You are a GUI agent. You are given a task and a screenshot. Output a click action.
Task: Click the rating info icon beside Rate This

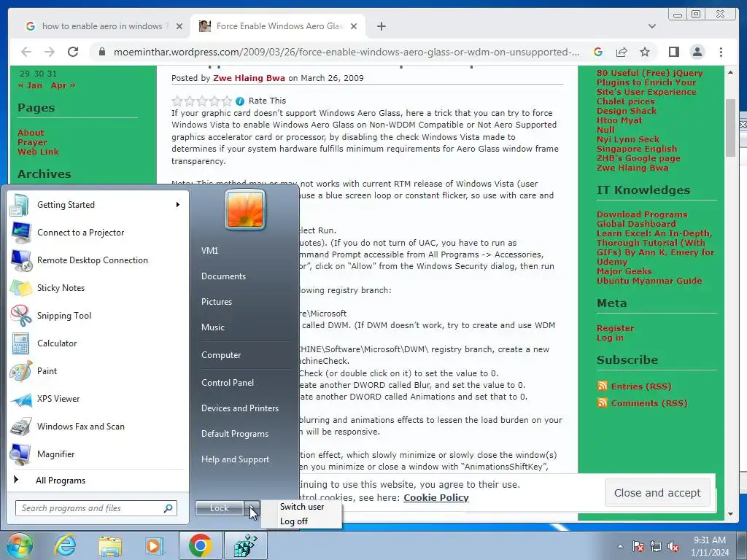(240, 101)
